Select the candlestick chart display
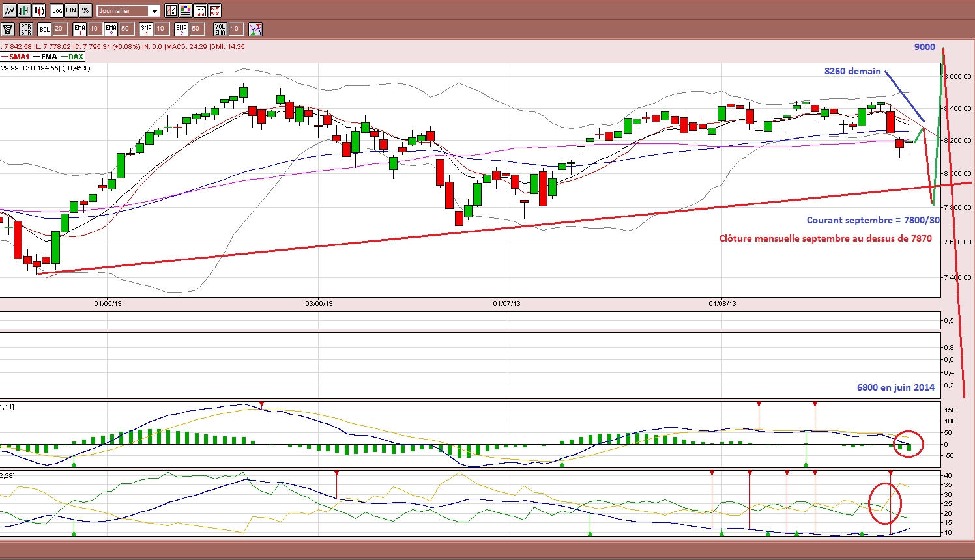The image size is (975, 560). (39, 10)
